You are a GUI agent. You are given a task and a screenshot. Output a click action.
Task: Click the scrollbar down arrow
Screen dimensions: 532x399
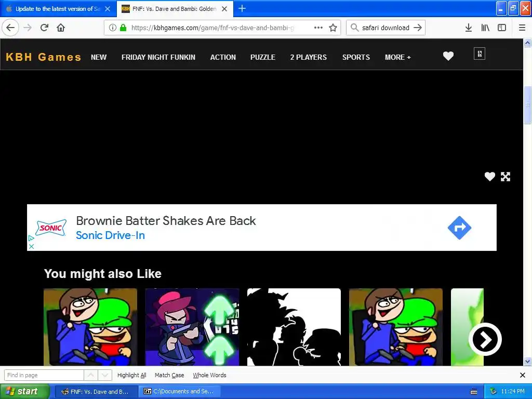pyautogui.click(x=528, y=361)
